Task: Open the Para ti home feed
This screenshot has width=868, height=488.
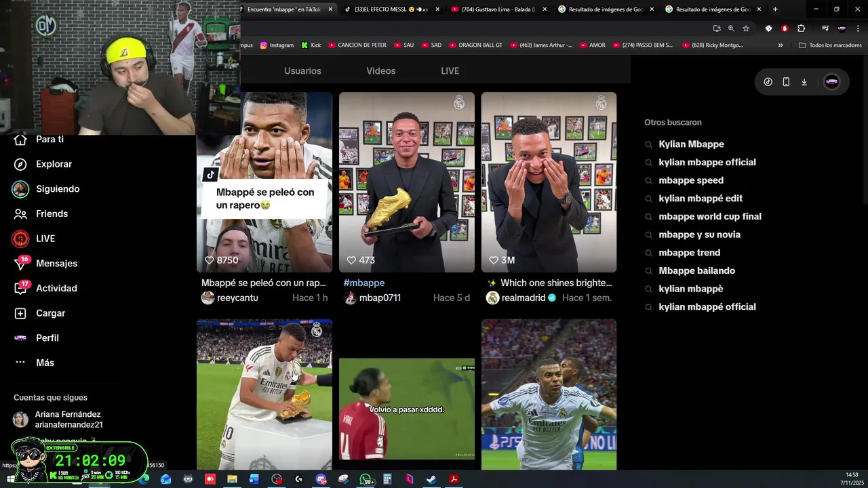Action: coord(39,139)
